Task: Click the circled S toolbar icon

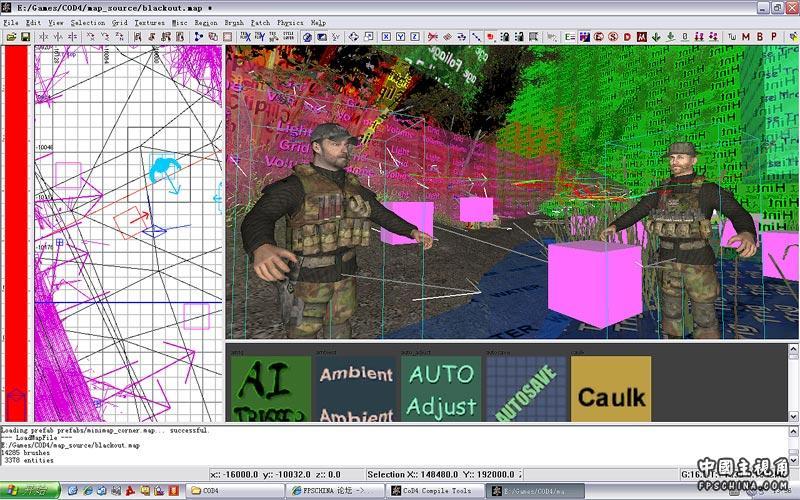Action: click(x=613, y=37)
